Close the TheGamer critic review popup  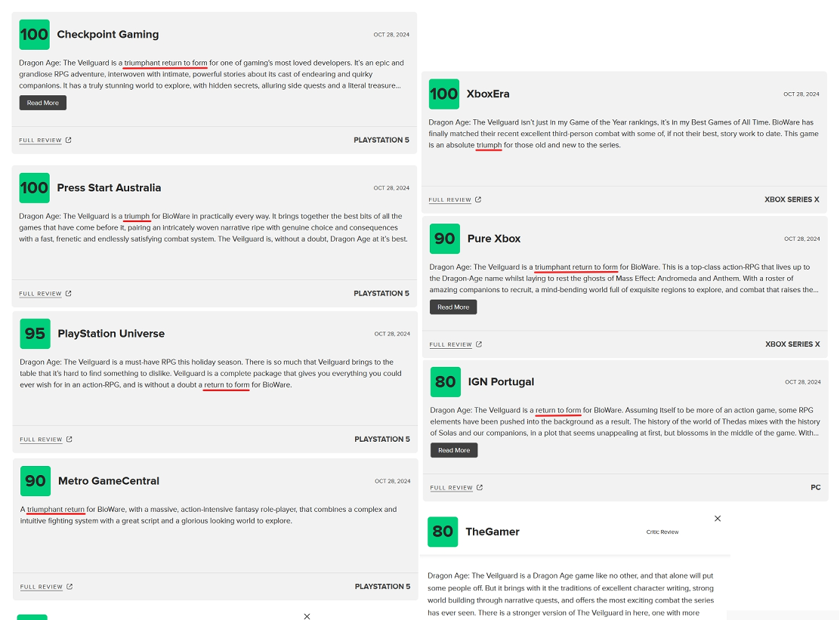[718, 518]
